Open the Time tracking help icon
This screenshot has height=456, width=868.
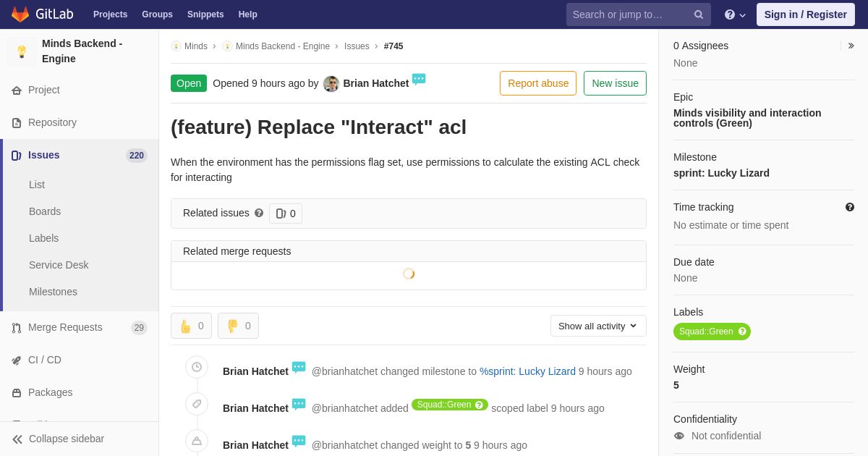[x=850, y=207]
